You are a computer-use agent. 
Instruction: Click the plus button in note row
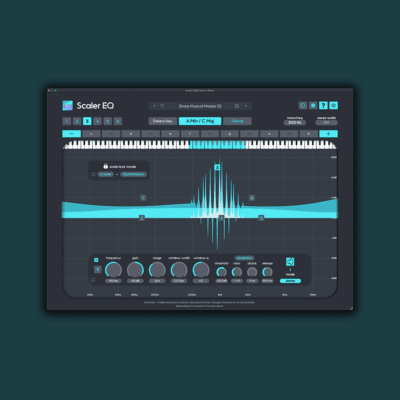328,134
